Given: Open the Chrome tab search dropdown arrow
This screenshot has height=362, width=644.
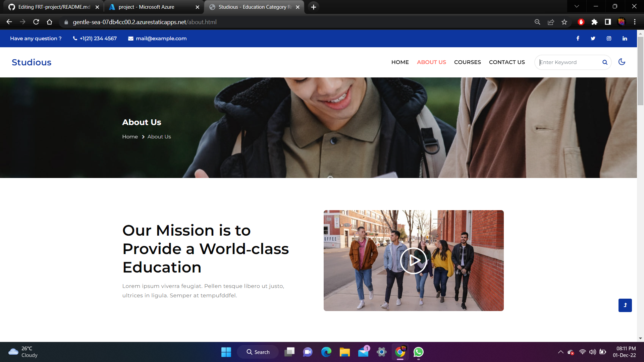Looking at the screenshot, I should (x=577, y=6).
